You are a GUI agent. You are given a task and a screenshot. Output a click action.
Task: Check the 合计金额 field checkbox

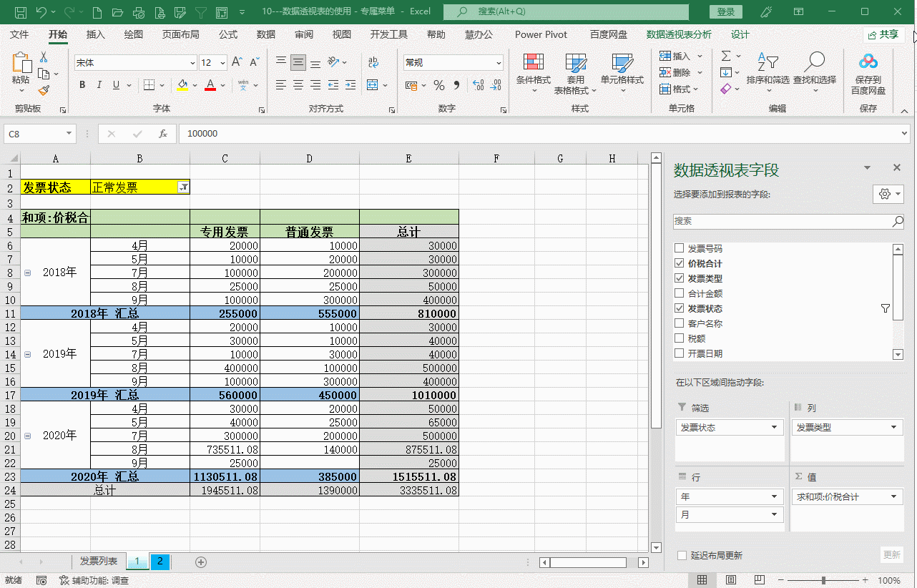(680, 293)
